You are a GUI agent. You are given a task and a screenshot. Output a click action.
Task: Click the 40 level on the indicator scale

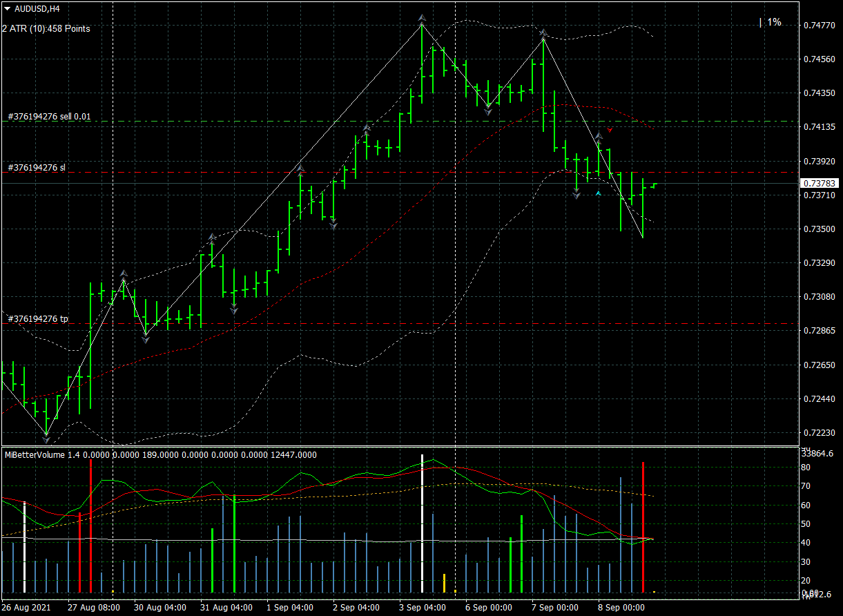click(x=805, y=543)
